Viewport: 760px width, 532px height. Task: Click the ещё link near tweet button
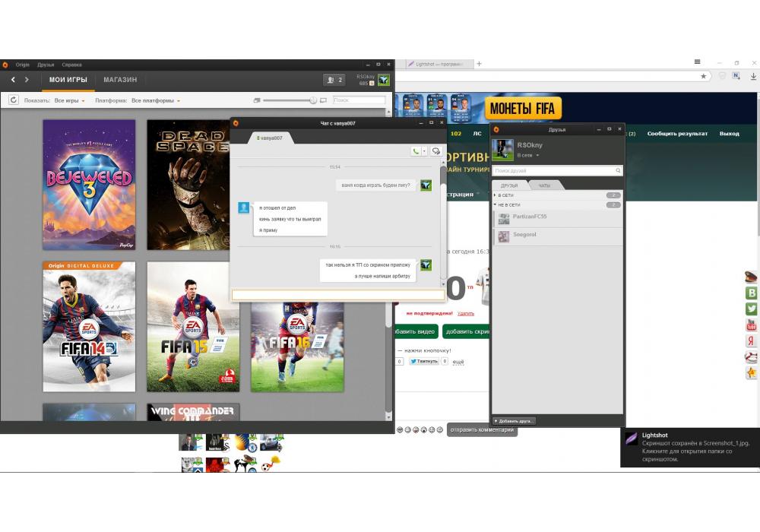pos(458,362)
